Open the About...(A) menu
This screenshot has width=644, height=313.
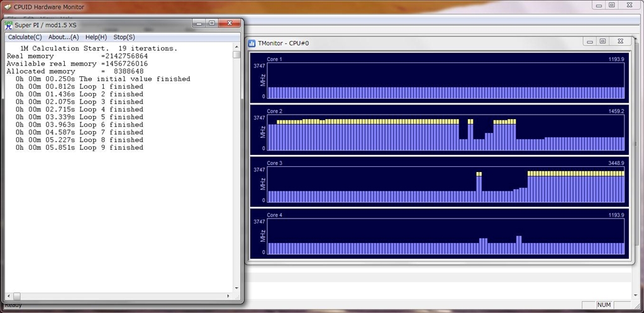[64, 37]
